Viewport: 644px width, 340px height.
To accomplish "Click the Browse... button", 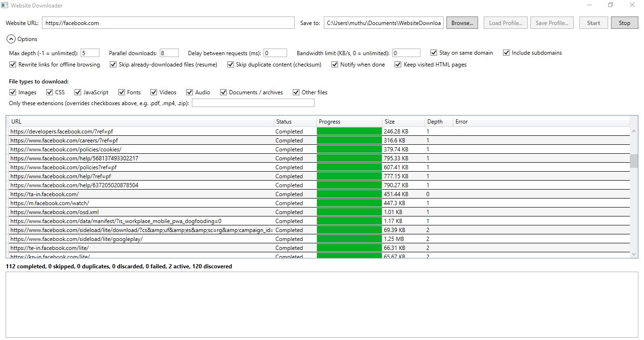I will click(x=462, y=23).
